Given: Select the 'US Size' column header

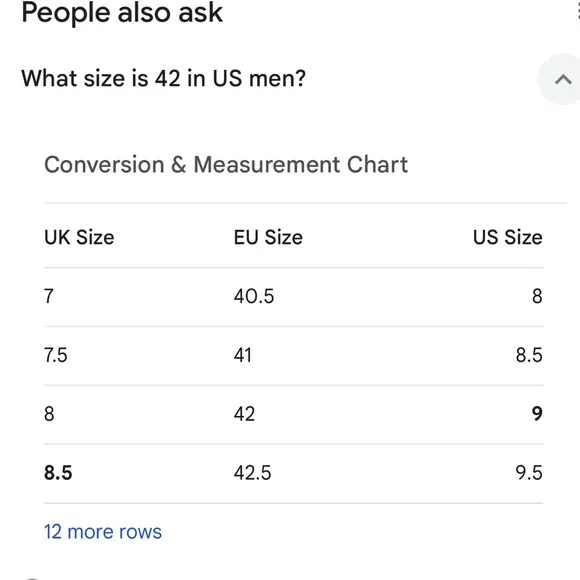Looking at the screenshot, I should click(x=508, y=237).
